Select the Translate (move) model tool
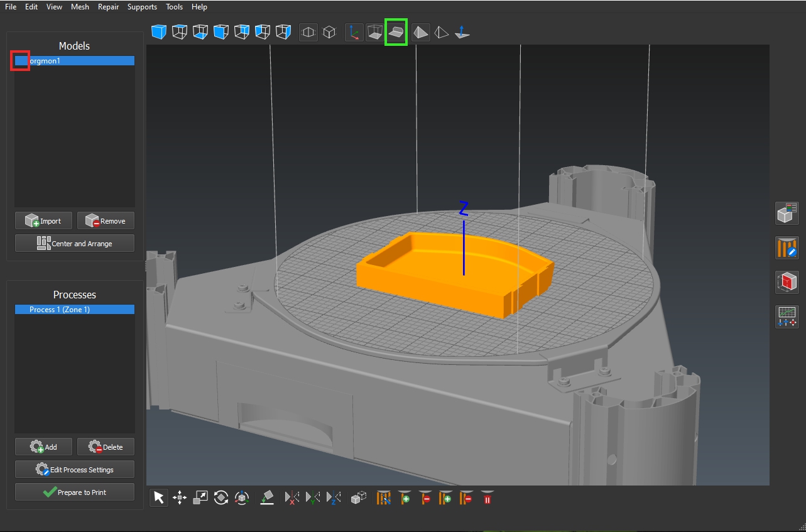The width and height of the screenshot is (806, 532). (180, 498)
